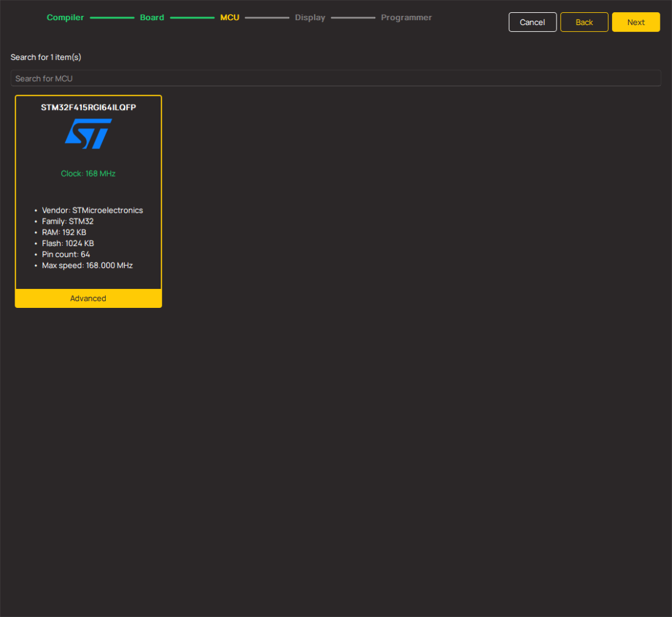Viewport: 672px width, 617px height.
Task: Jump to the Programmer step
Action: click(406, 18)
